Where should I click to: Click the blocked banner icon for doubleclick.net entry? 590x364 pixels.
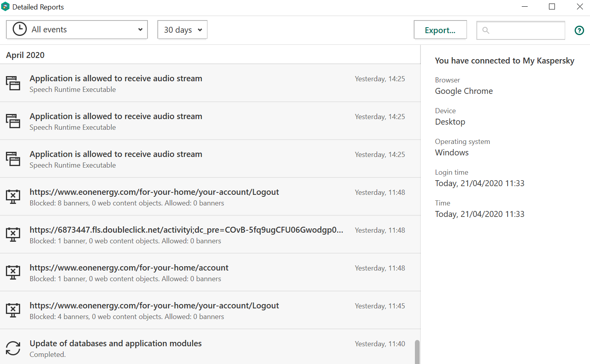(13, 234)
